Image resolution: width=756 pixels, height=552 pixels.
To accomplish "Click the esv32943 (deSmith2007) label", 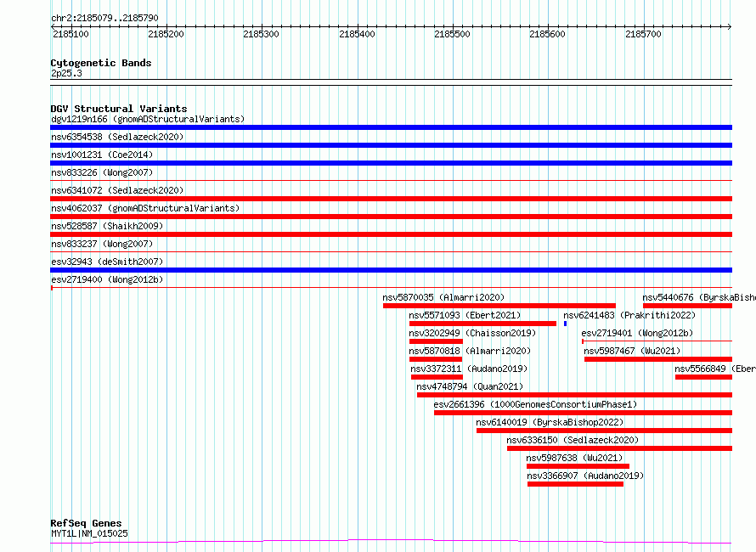I will (107, 262).
